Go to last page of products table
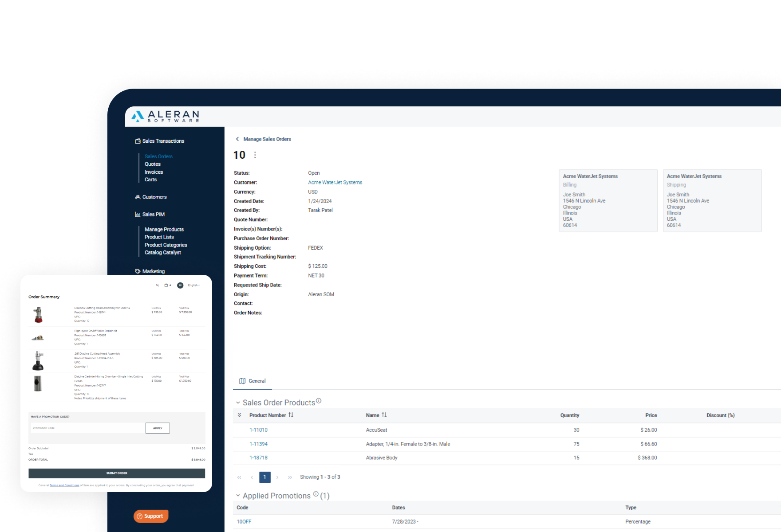Screen dimensions: 781x532 coord(290,477)
